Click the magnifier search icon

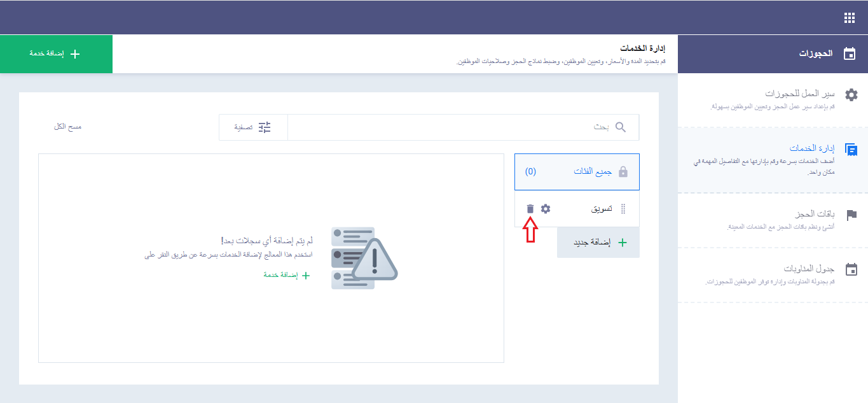(x=621, y=127)
